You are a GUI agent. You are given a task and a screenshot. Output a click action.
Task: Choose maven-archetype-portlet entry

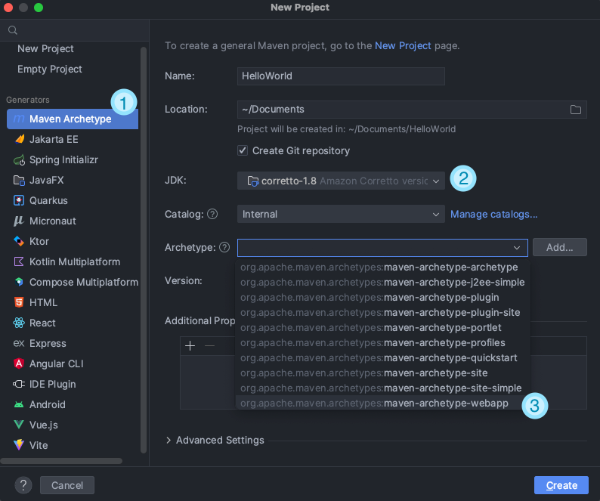pyautogui.click(x=383, y=328)
